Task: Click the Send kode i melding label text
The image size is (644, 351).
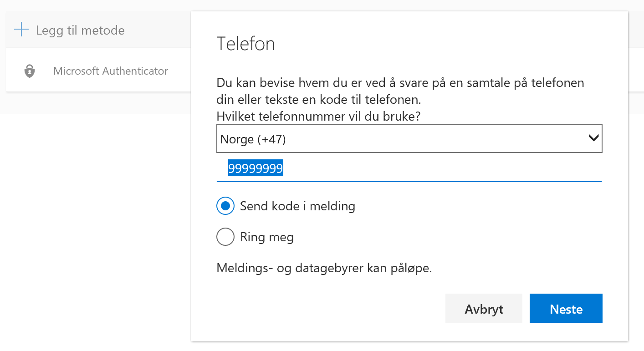Action: (x=297, y=206)
